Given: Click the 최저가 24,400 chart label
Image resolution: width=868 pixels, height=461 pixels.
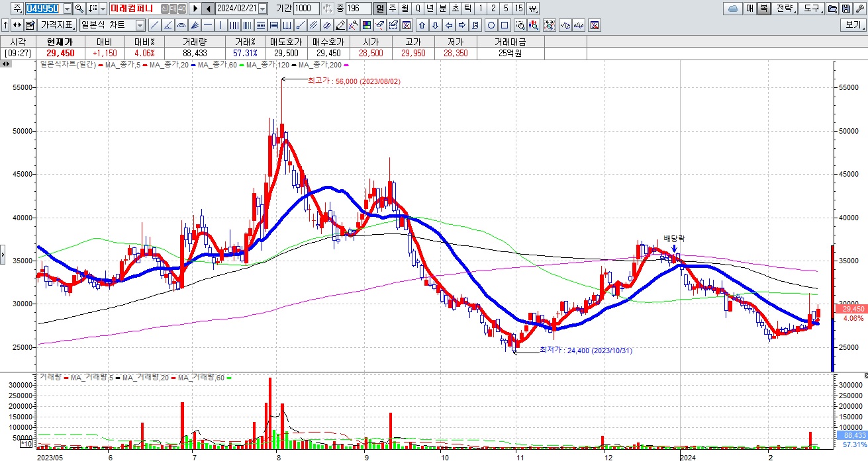Looking at the screenshot, I should tap(585, 351).
